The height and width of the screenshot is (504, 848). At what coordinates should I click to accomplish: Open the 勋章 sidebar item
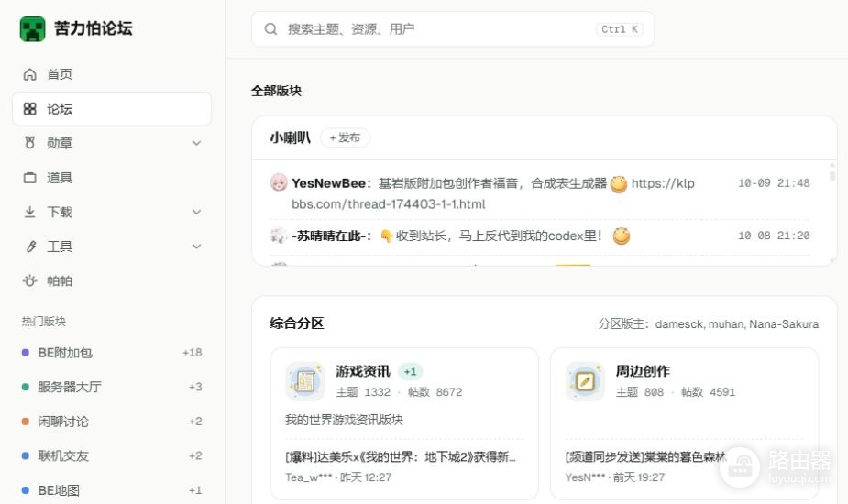tap(112, 143)
